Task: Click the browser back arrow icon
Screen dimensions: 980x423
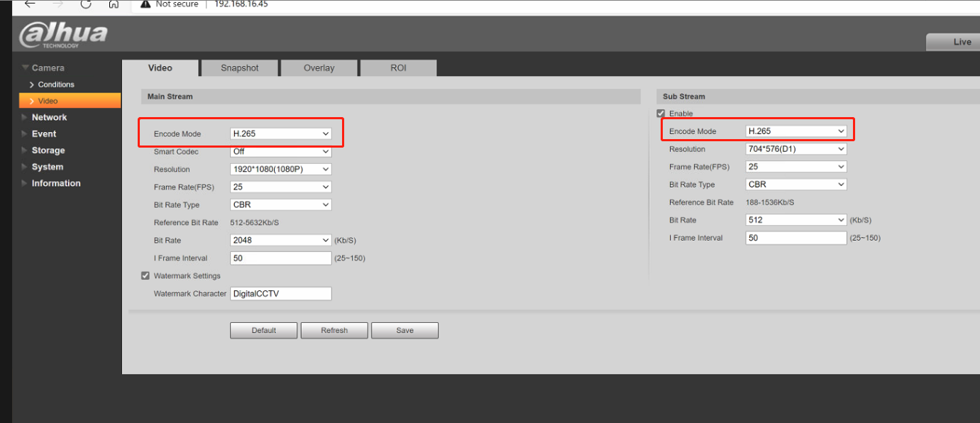Action: (30, 4)
